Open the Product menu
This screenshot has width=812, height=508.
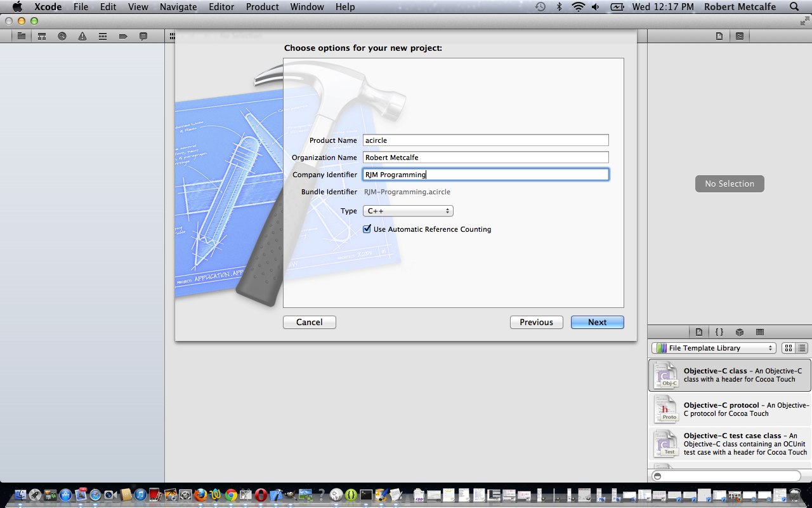coord(262,7)
